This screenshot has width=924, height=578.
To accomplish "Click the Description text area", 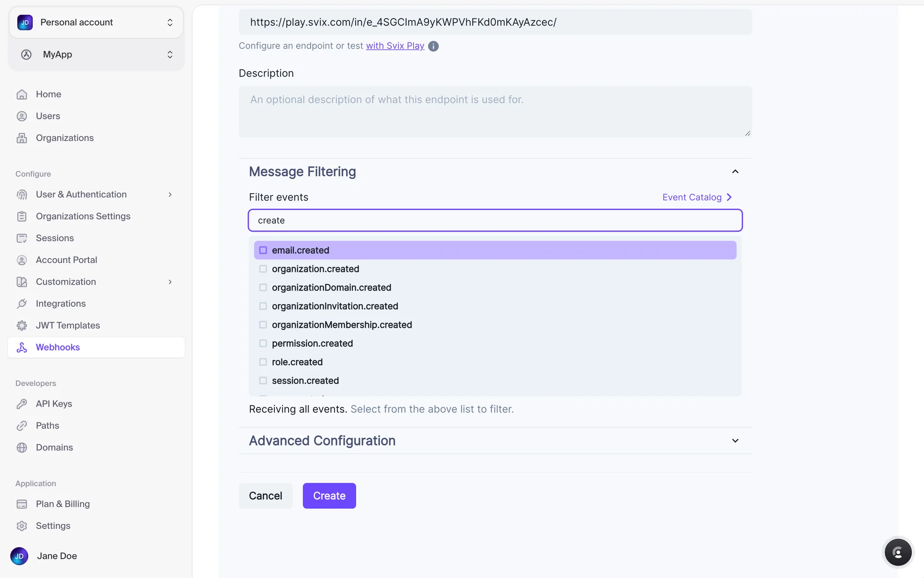I will point(495,112).
